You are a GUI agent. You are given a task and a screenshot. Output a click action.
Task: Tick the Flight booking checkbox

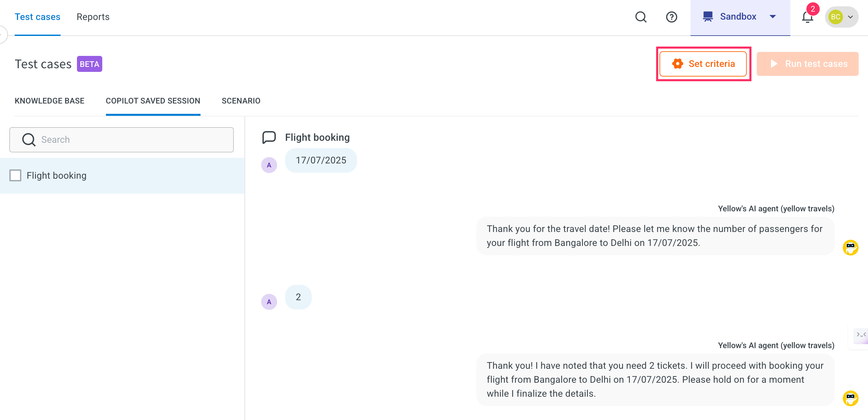tap(15, 175)
